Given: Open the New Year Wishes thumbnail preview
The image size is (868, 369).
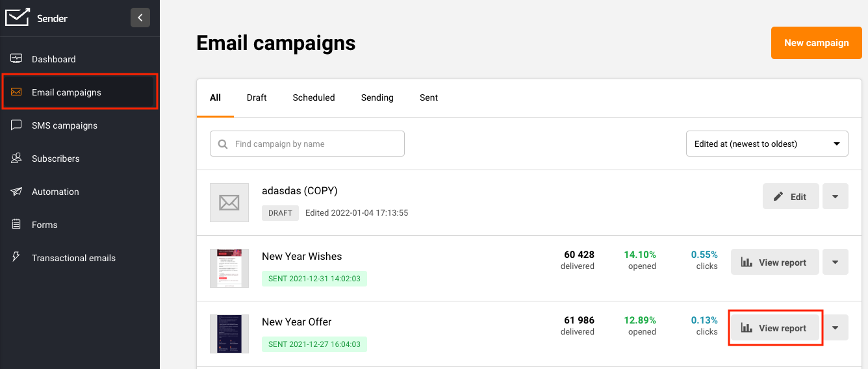Looking at the screenshot, I should point(229,268).
